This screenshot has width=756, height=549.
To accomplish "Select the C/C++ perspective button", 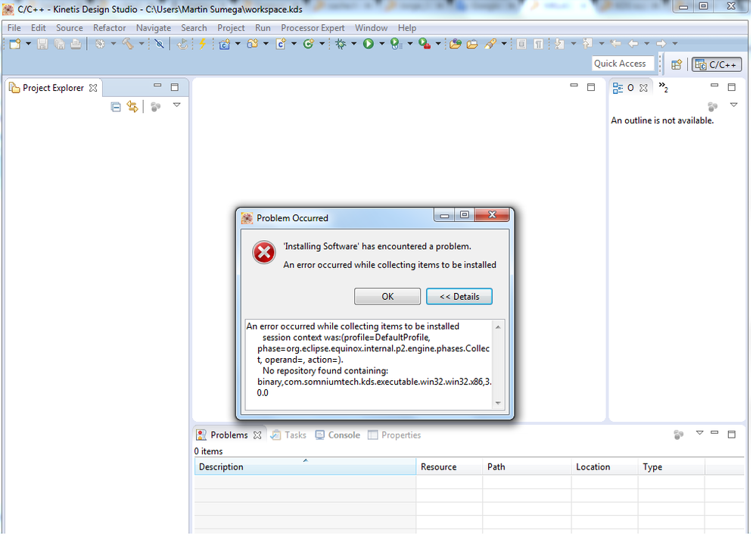I will tap(717, 64).
